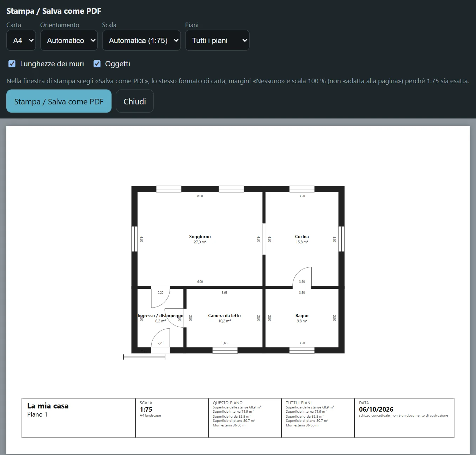Click the Bagno area 9,8 m² value

[302, 321]
